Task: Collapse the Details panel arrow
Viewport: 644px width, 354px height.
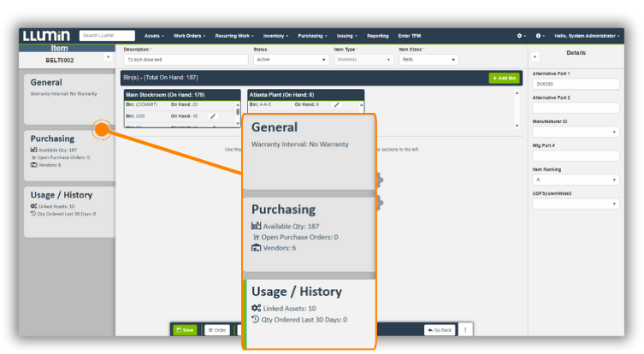Action: (x=536, y=56)
